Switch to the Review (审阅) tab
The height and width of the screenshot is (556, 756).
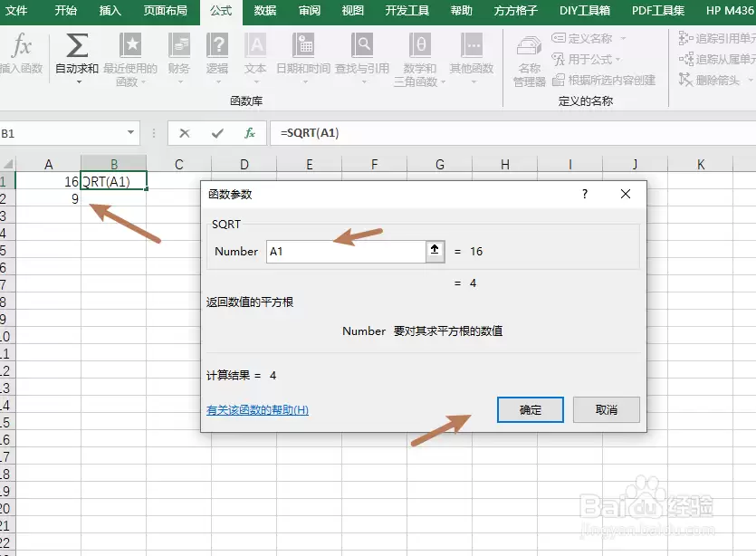[x=309, y=11]
